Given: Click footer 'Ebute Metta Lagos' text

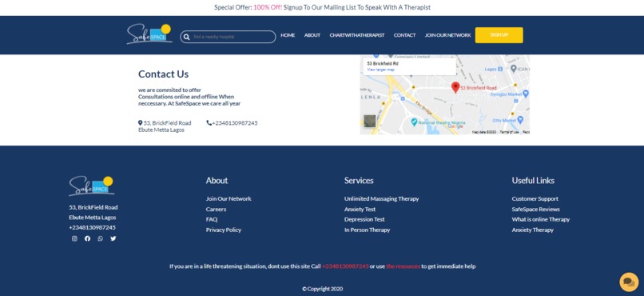Looking at the screenshot, I should coord(93,218).
